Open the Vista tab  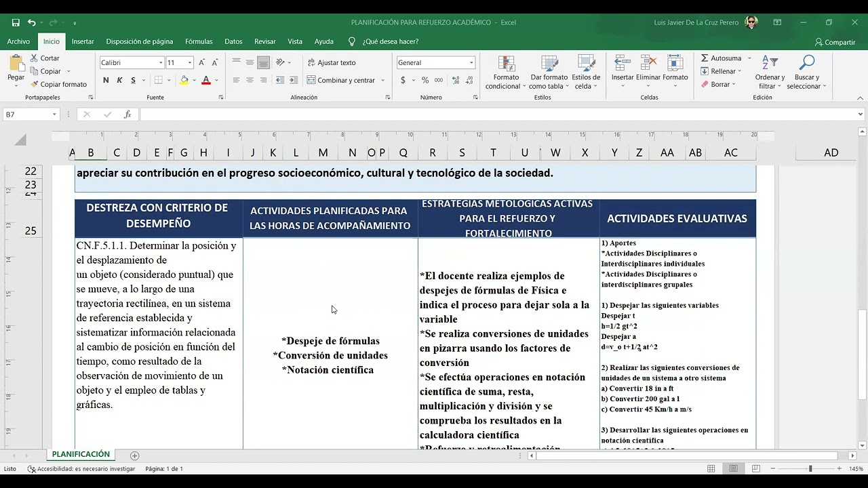[295, 41]
